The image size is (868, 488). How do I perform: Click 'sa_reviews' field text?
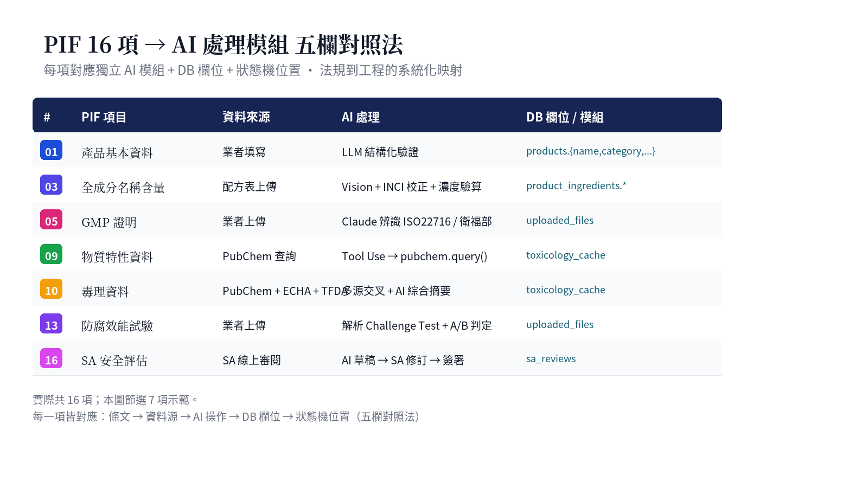pos(551,359)
